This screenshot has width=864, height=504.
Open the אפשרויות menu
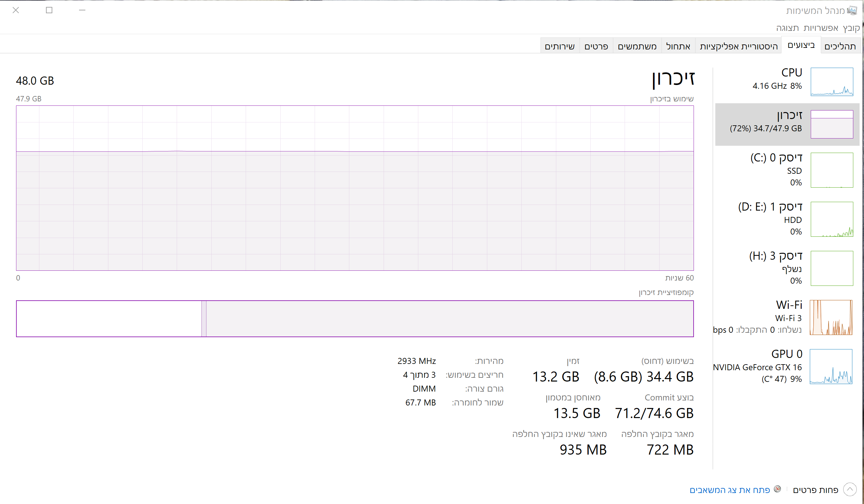821,28
